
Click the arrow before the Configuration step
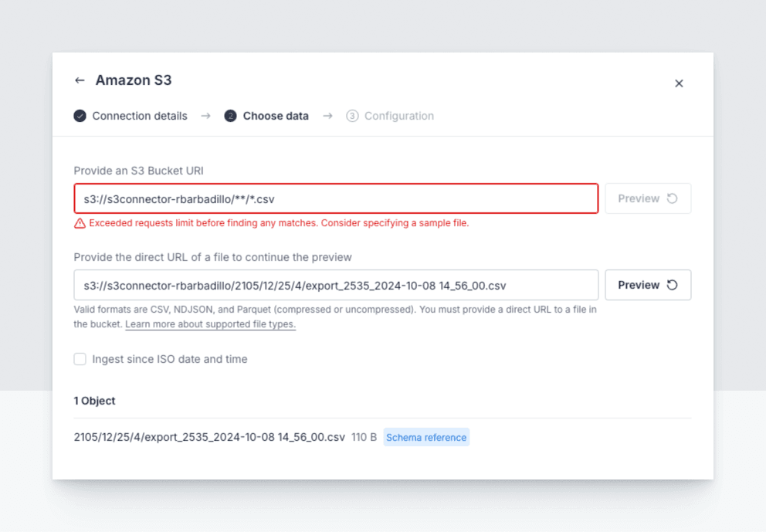click(x=327, y=116)
